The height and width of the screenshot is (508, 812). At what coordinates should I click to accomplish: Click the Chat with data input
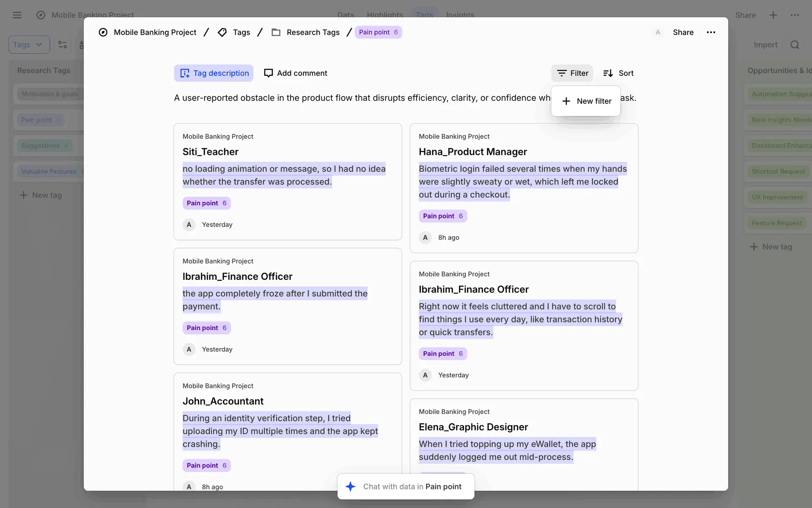(412, 486)
